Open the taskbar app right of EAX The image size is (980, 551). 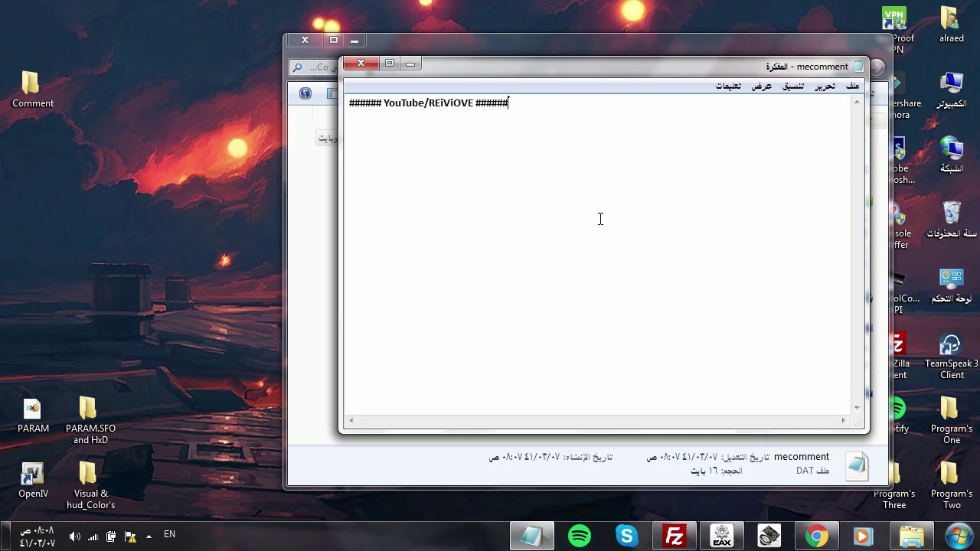[769, 536]
